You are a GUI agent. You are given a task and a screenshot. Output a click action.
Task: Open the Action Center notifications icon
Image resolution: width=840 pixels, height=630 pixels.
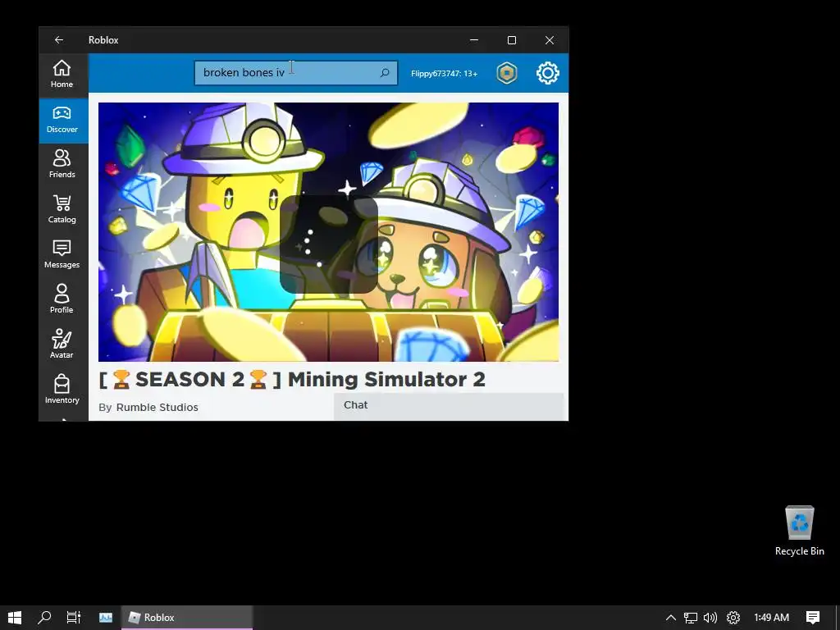(813, 618)
